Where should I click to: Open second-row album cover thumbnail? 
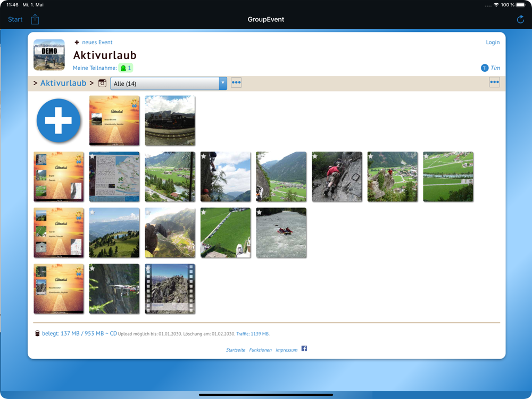pyautogui.click(x=59, y=177)
